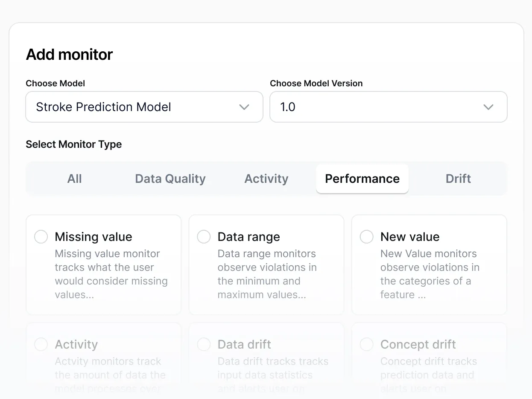
Task: Click the Concept drift card title
Action: 418,344
